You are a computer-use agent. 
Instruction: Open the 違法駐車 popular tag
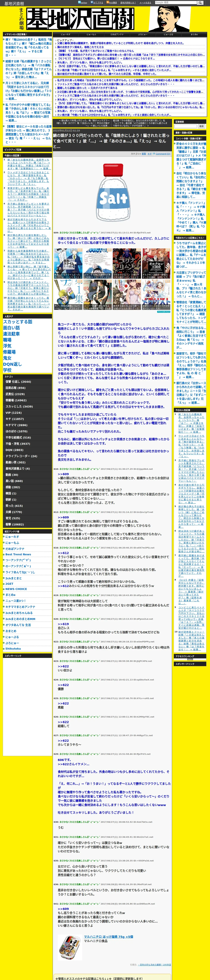point(11,334)
